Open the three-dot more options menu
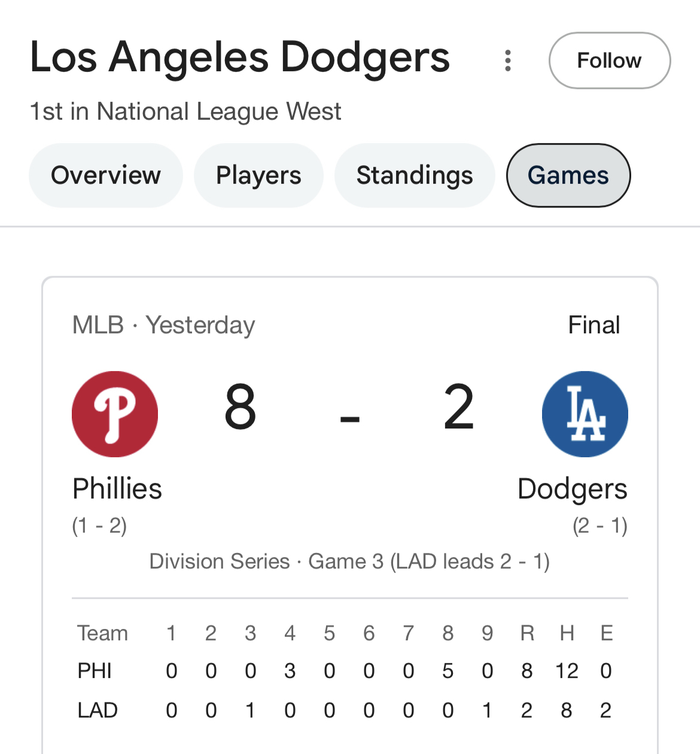The height and width of the screenshot is (754, 700). tap(508, 60)
